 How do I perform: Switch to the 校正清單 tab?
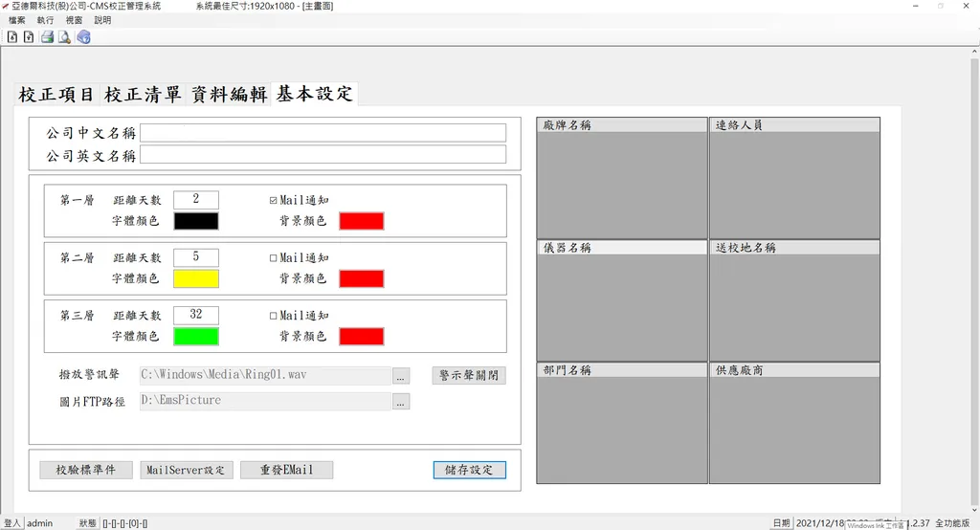coord(143,95)
